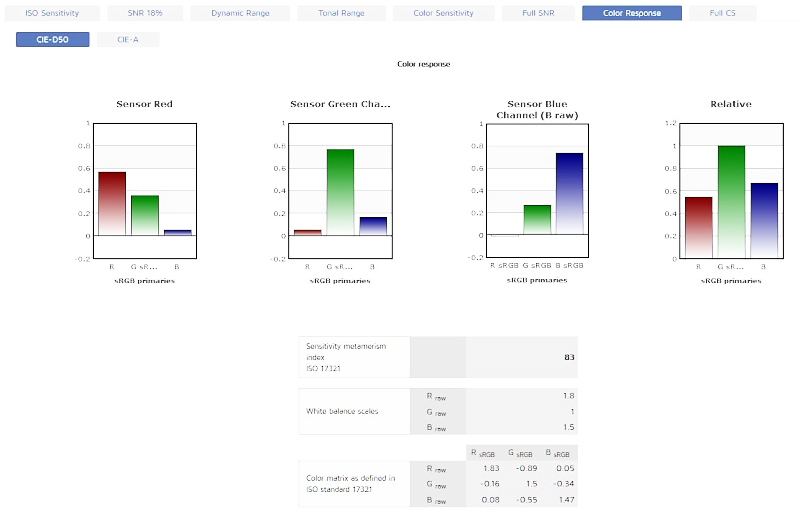Image resolution: width=800 pixels, height=517 pixels.
Task: Click the green bar in Sensor Red chart
Action: point(145,215)
